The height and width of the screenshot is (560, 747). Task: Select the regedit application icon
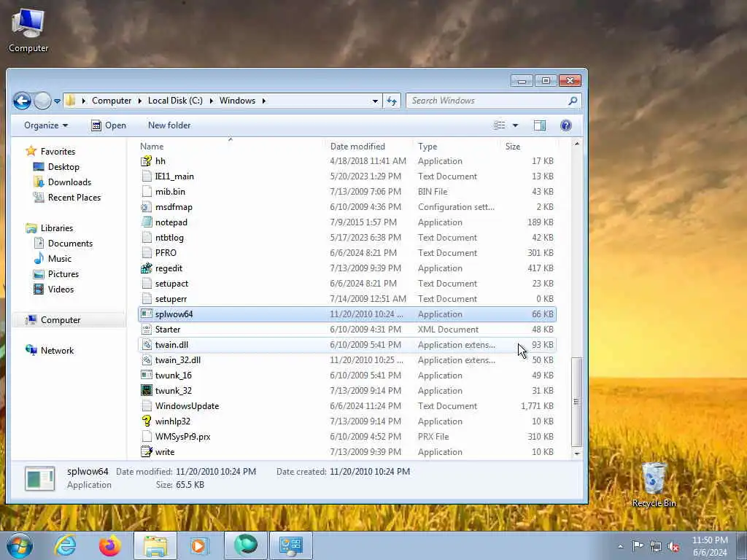click(146, 268)
